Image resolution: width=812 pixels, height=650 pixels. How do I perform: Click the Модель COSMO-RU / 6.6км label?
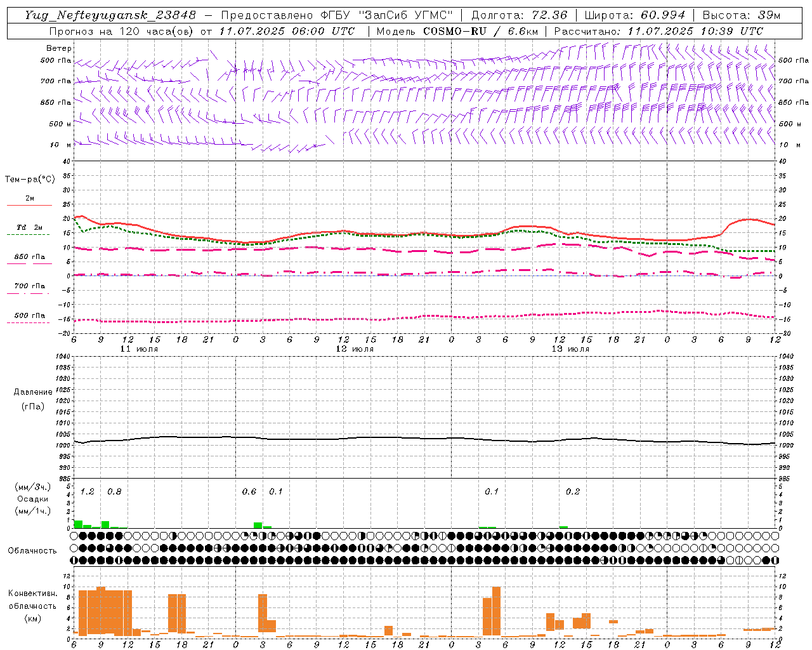point(457,31)
